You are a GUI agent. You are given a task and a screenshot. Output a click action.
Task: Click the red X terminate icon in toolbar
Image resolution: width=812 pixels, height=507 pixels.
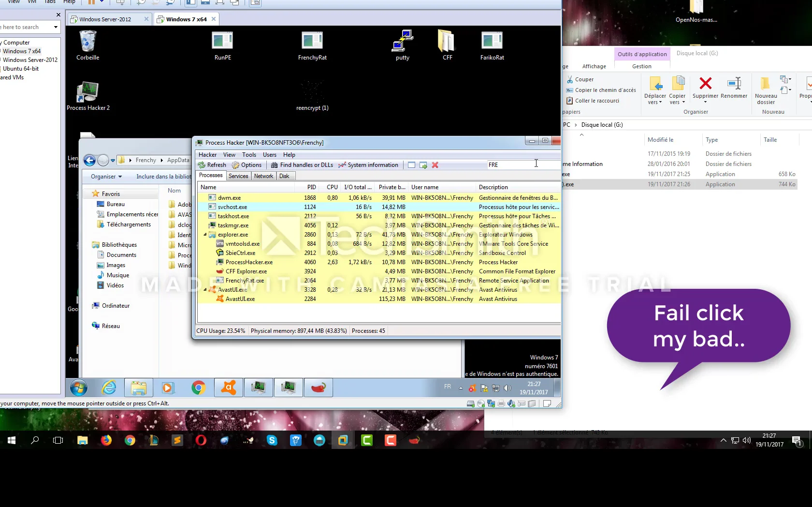click(435, 165)
